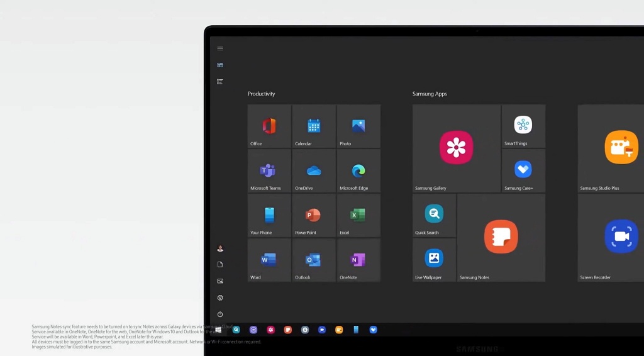Expand the Start hamburger menu
The height and width of the screenshot is (356, 644).
coord(220,48)
